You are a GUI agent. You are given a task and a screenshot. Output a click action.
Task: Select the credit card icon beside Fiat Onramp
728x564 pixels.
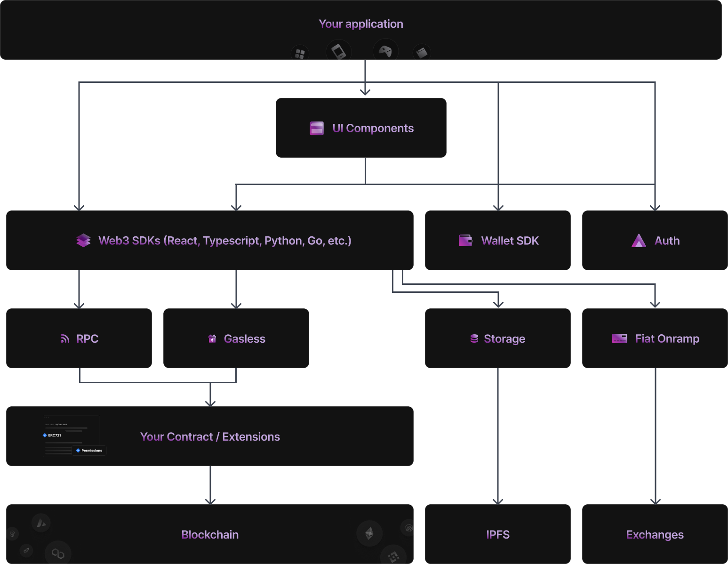click(620, 338)
